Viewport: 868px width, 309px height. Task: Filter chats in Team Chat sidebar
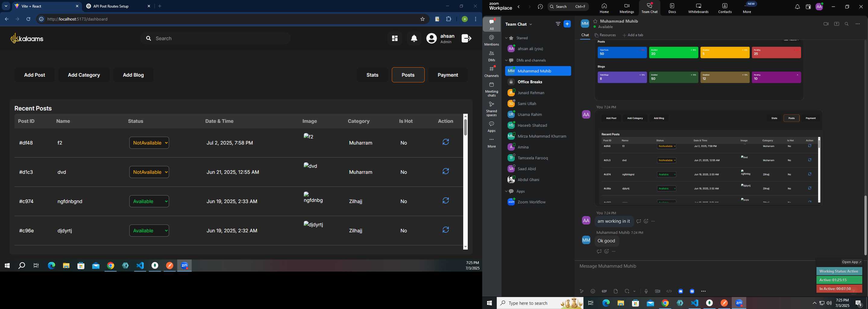558,24
